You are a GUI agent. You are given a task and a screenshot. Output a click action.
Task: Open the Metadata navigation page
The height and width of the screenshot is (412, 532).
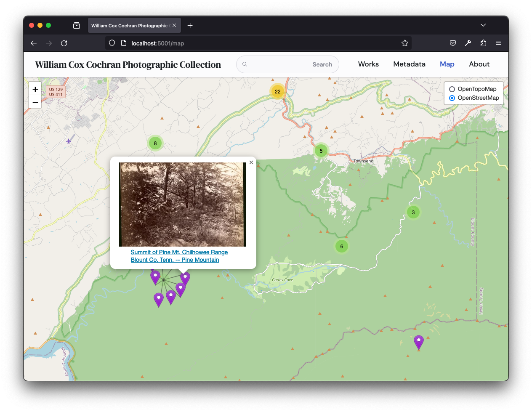point(409,64)
